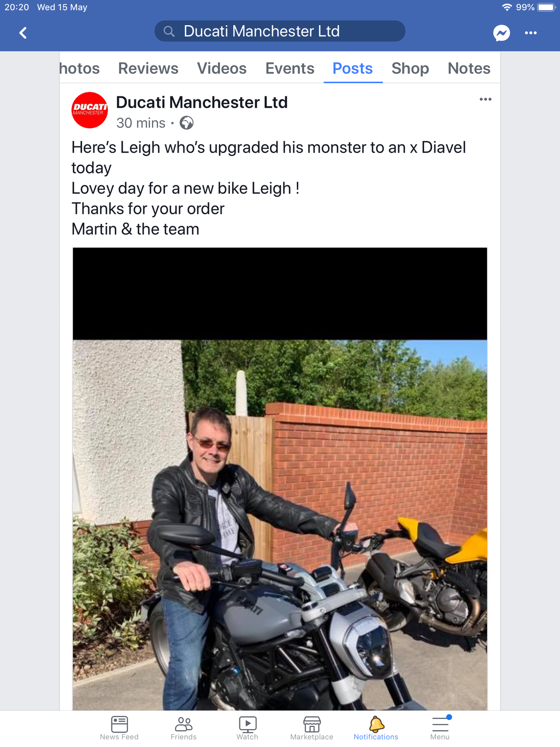Click the Ducati Manchester Ltd page name
The image size is (560, 747).
pos(202,102)
